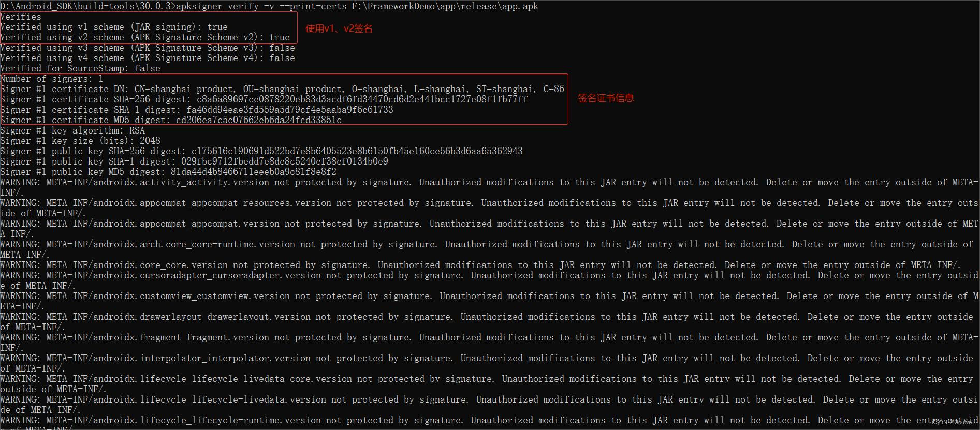980x430 pixels.
Task: Click the Signer #1 certificate DN line
Action: [x=282, y=89]
